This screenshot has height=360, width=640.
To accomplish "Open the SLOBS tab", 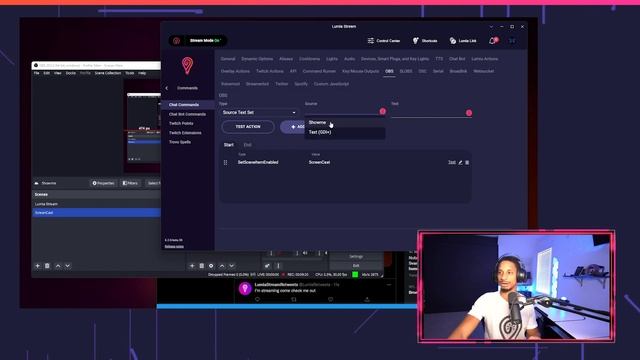I will click(406, 71).
